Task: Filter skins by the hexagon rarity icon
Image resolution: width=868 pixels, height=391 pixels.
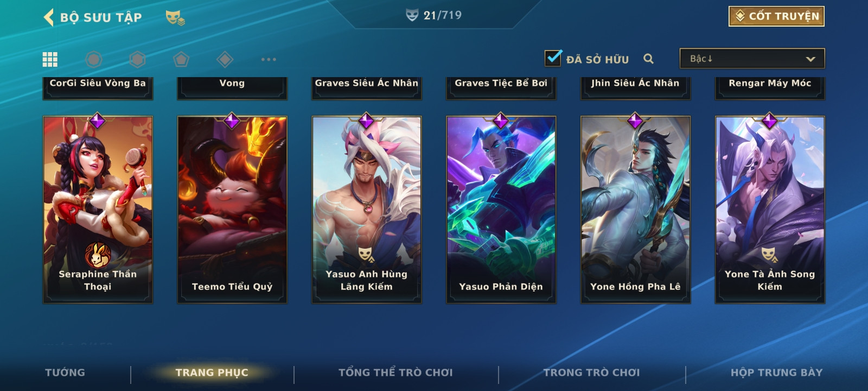Action: tap(137, 59)
